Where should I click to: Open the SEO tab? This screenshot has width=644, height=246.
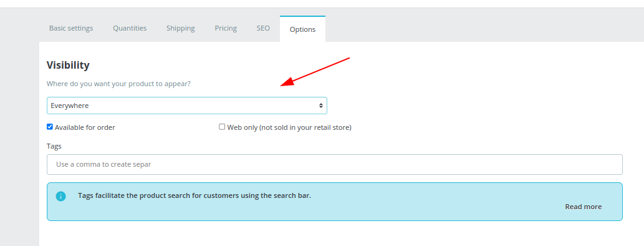(263, 28)
